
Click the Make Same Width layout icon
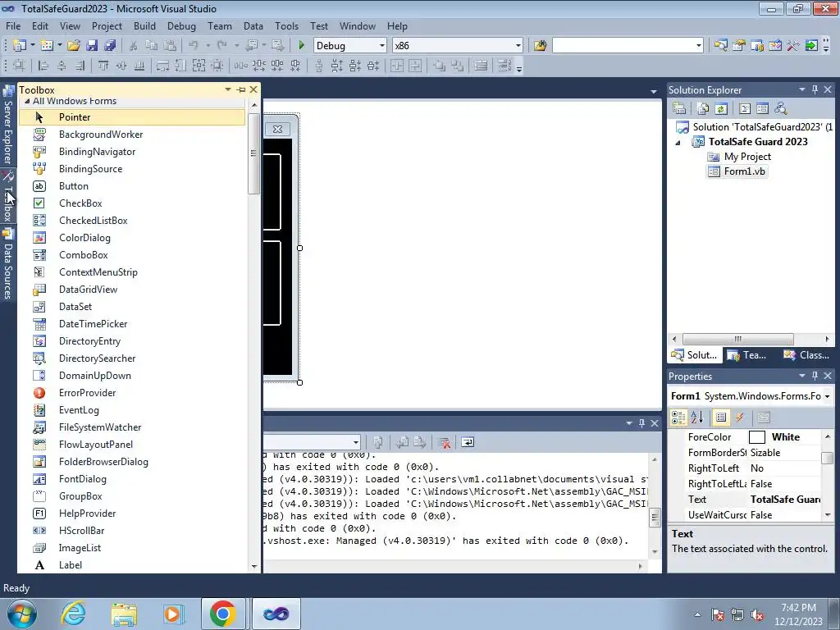pos(162,66)
